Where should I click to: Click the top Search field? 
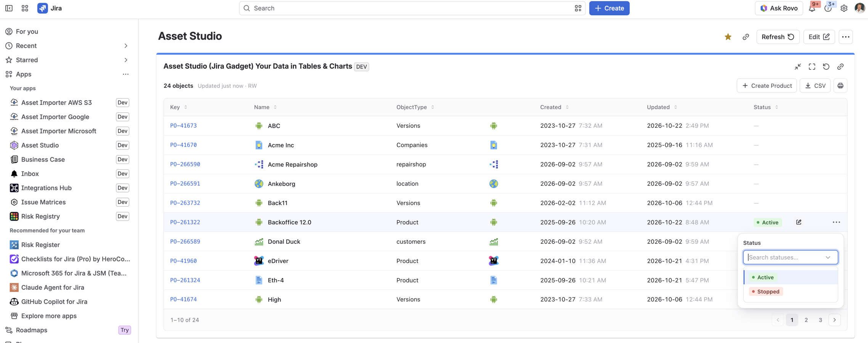click(x=412, y=8)
